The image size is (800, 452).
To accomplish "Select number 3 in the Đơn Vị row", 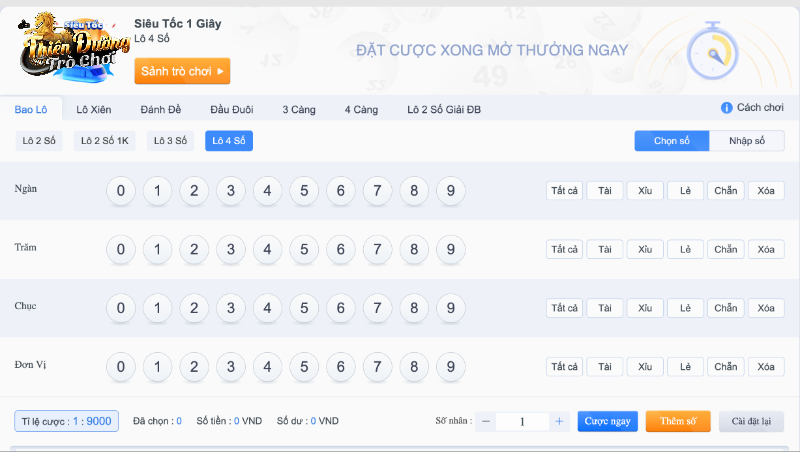I will click(230, 366).
